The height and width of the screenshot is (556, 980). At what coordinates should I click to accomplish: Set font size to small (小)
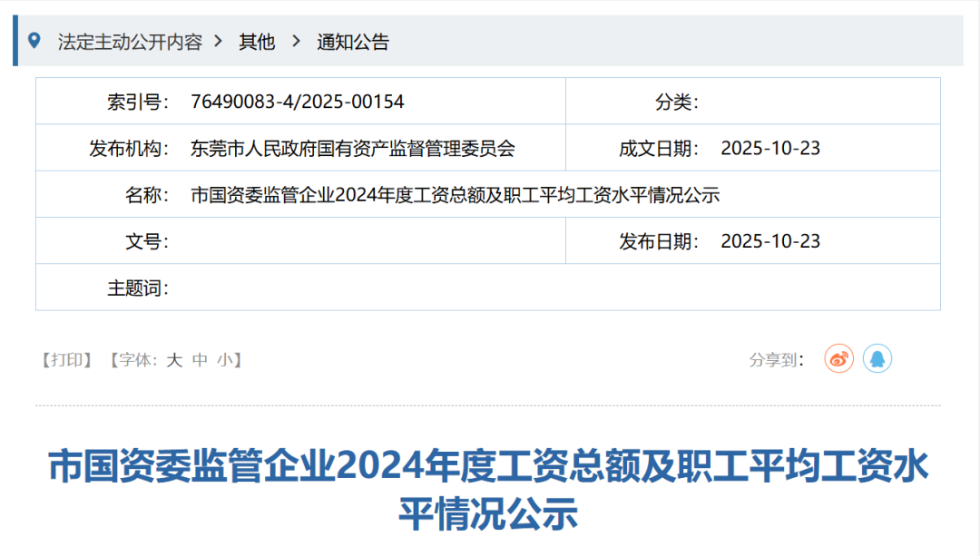[224, 360]
